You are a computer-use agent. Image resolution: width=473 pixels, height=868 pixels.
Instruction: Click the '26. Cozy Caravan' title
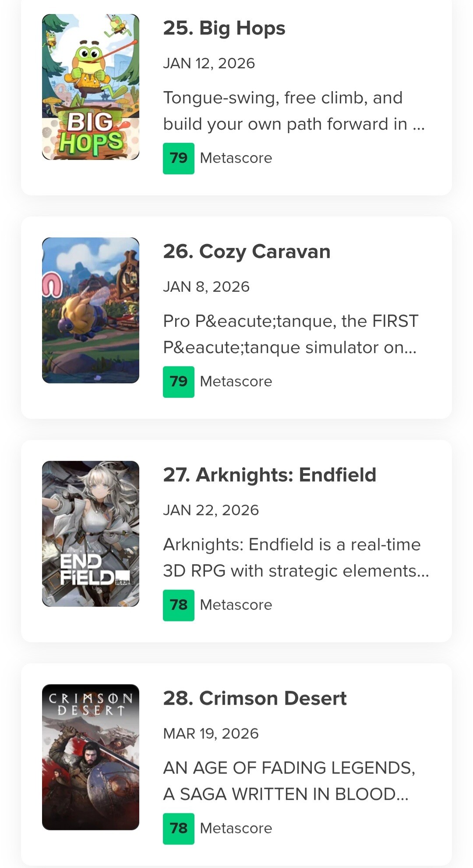247,252
